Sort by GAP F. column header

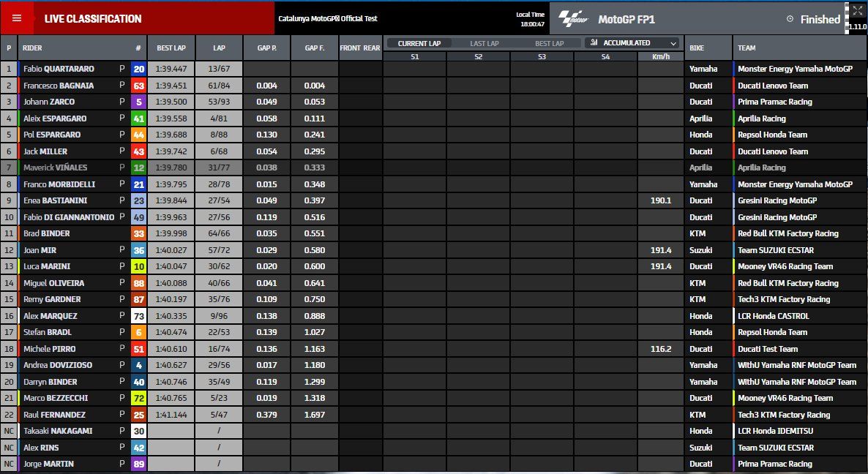tap(314, 48)
